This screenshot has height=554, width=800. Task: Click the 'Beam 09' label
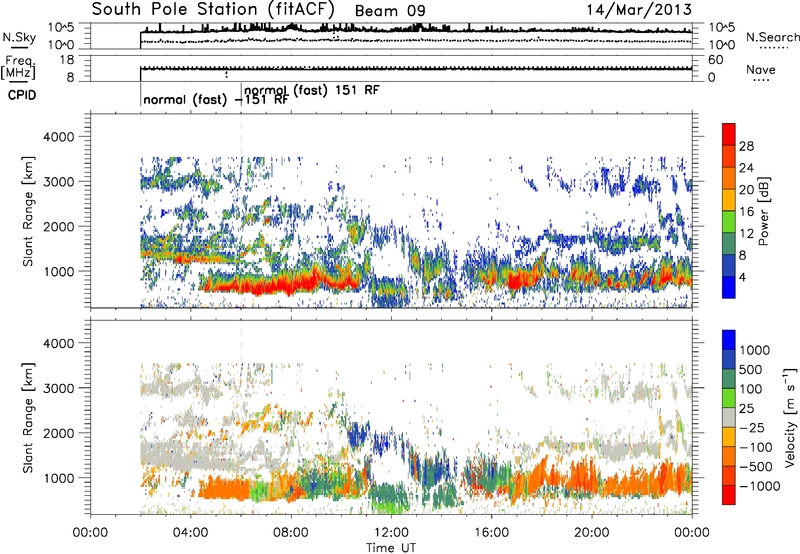[390, 11]
